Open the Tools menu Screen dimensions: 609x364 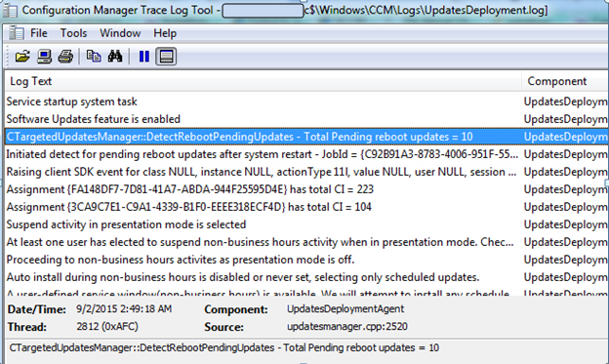[73, 33]
